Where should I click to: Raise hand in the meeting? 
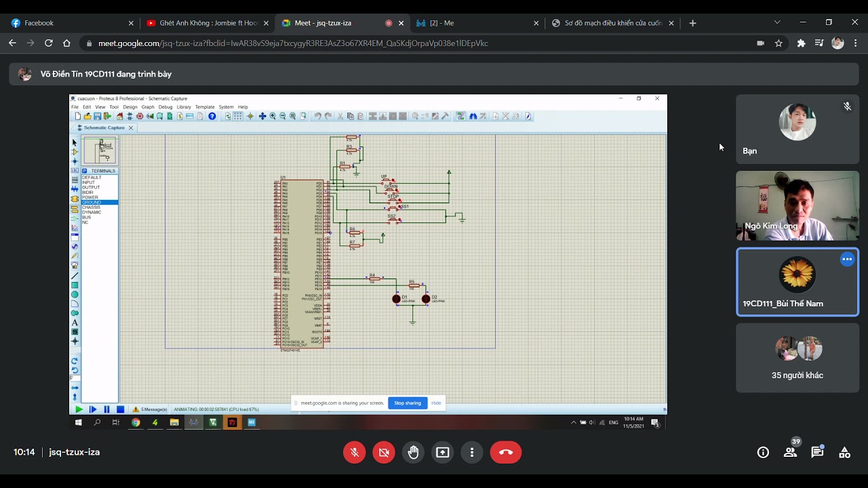tap(413, 452)
